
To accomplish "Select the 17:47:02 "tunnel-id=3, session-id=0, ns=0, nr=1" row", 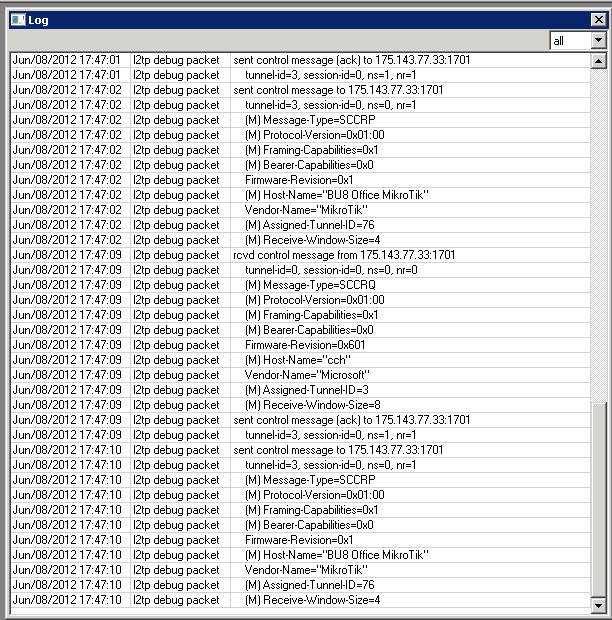I will click(x=300, y=105).
